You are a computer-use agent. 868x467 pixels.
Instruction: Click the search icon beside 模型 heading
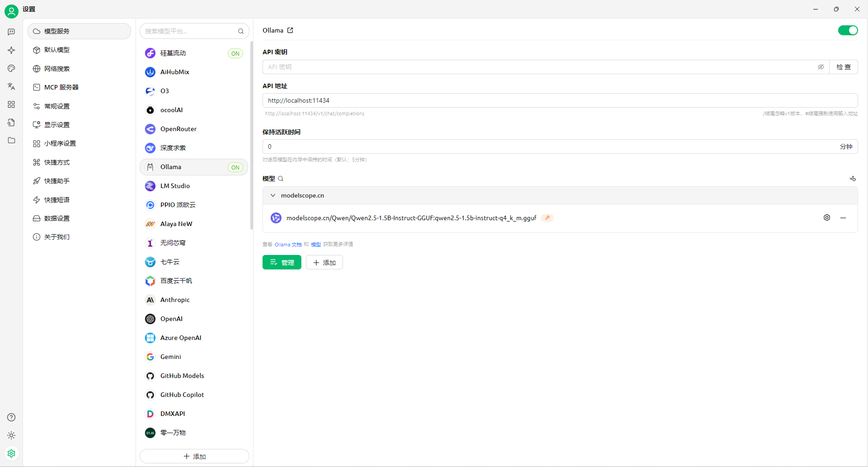[281, 179]
